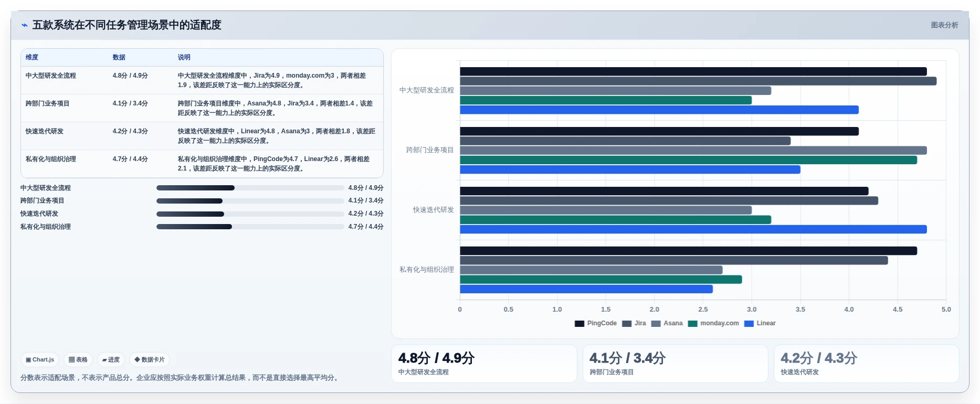980x404 pixels.
Task: Select the 私有化与组织治理 table row name
Action: coord(51,159)
